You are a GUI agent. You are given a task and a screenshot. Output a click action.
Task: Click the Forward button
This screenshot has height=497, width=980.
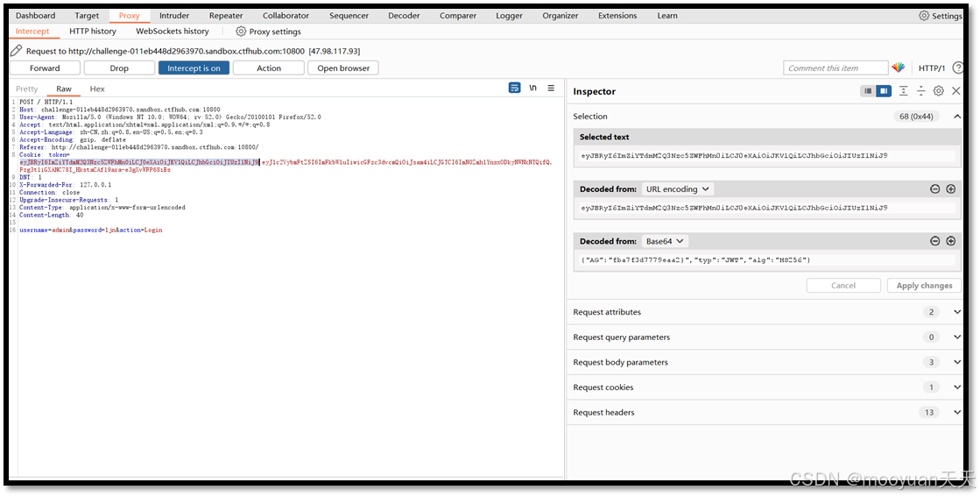click(x=45, y=68)
